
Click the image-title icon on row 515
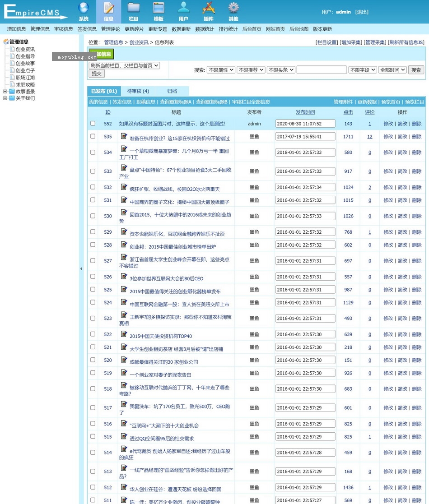click(x=124, y=436)
